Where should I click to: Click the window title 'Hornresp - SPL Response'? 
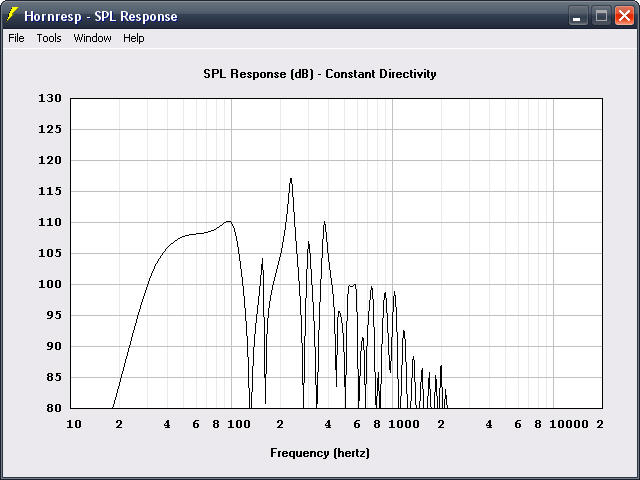pyautogui.click(x=101, y=16)
